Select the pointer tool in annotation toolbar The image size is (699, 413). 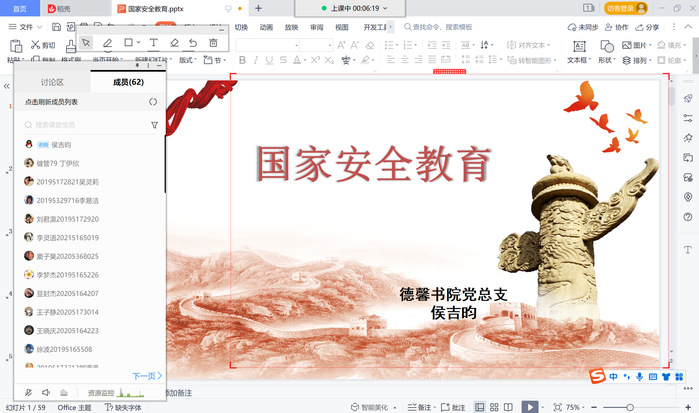click(87, 43)
